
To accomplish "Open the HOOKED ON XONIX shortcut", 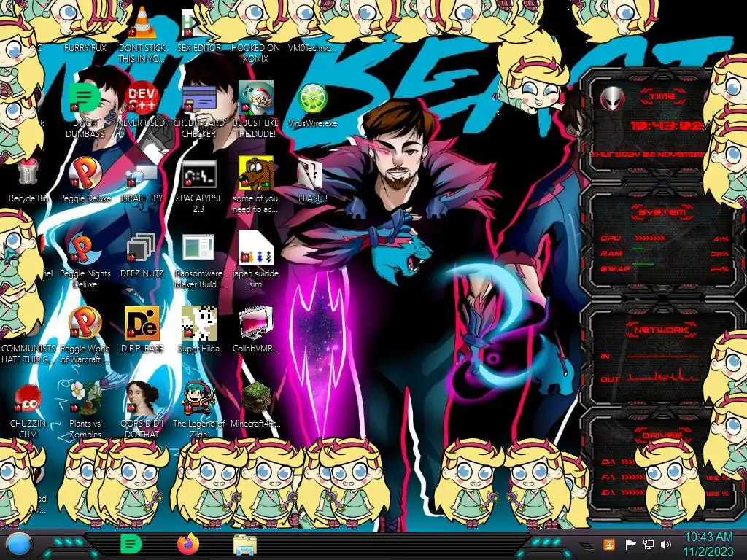I will point(255,53).
